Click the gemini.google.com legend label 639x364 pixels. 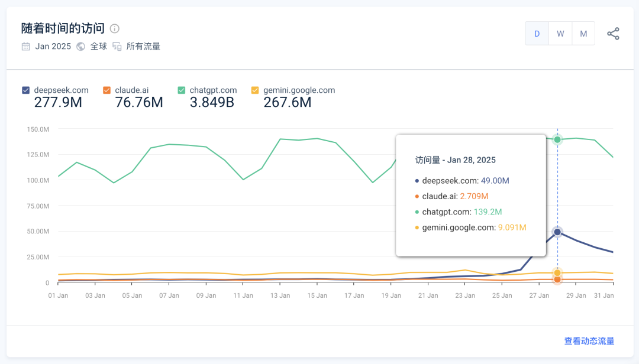299,90
